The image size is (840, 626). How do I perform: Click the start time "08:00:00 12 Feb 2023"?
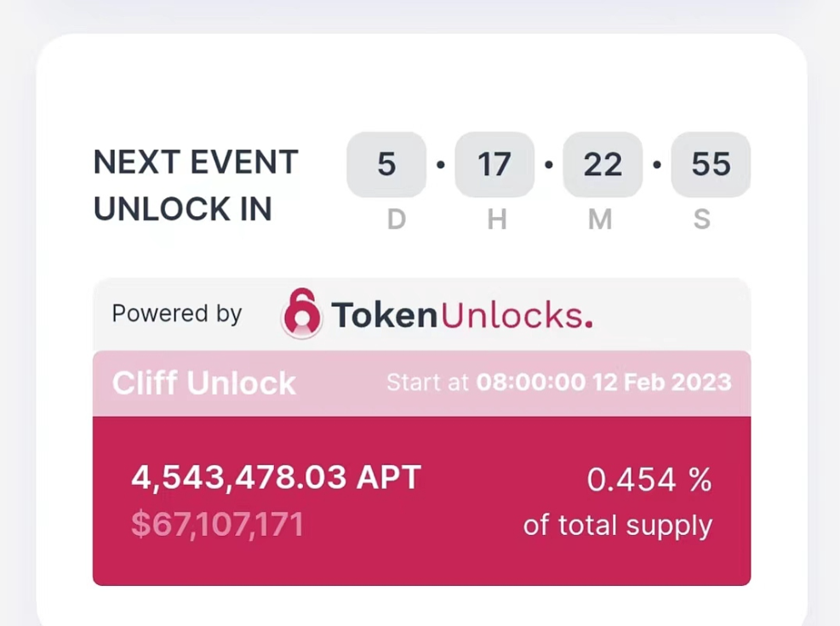(603, 382)
